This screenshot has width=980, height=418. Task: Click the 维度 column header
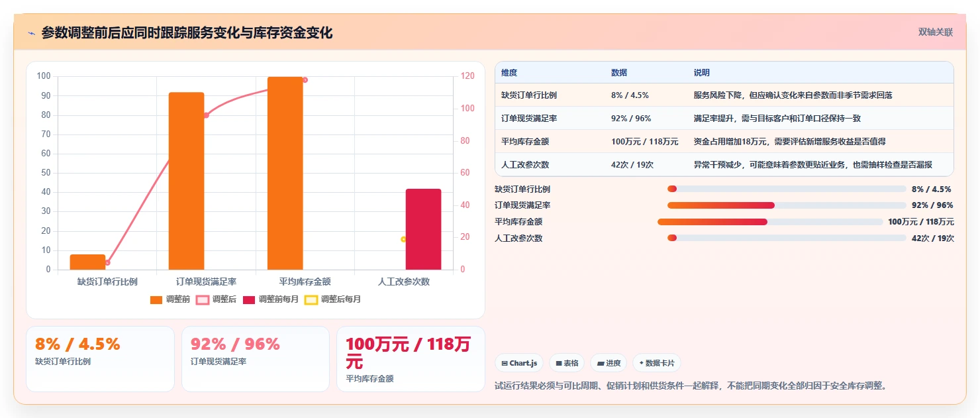[x=509, y=72]
